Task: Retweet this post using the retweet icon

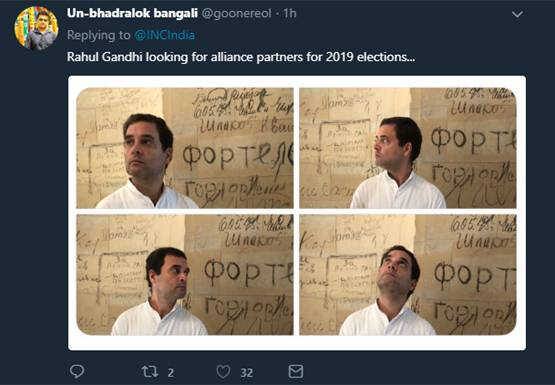Action: coord(149,372)
